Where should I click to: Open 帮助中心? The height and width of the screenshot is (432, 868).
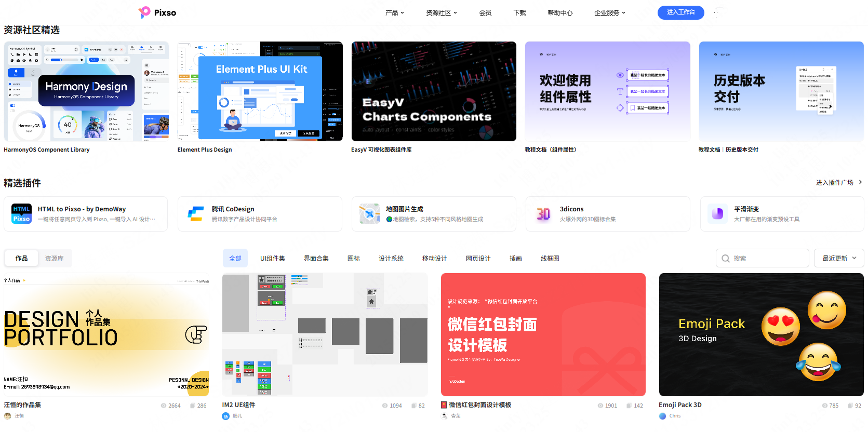560,12
